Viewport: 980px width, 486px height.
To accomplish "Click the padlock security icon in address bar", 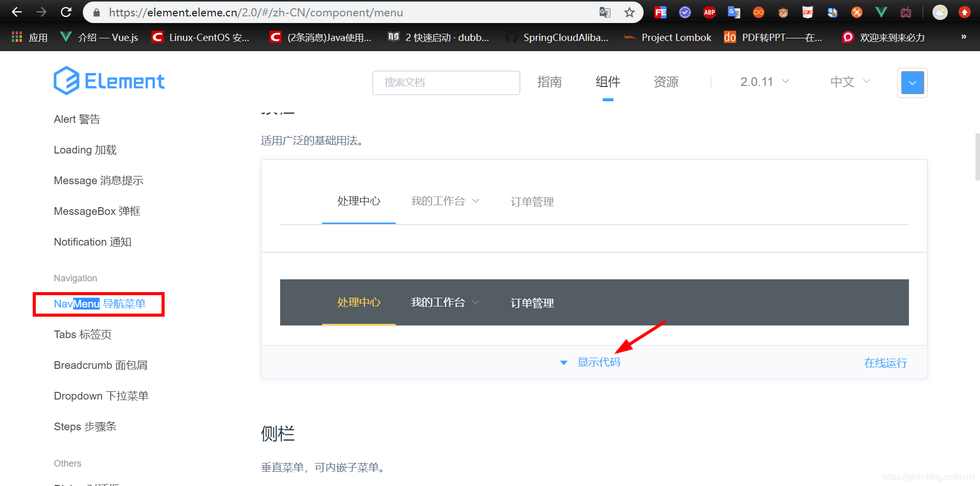I will tap(96, 12).
